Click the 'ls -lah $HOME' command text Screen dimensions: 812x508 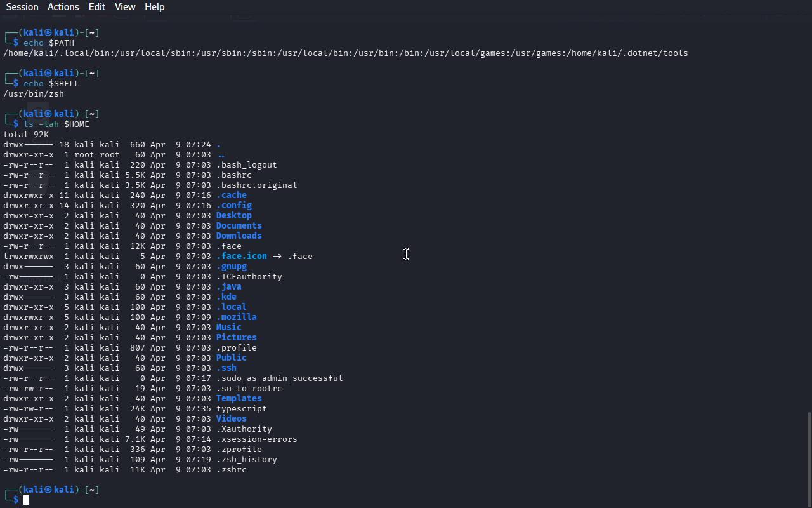click(56, 124)
